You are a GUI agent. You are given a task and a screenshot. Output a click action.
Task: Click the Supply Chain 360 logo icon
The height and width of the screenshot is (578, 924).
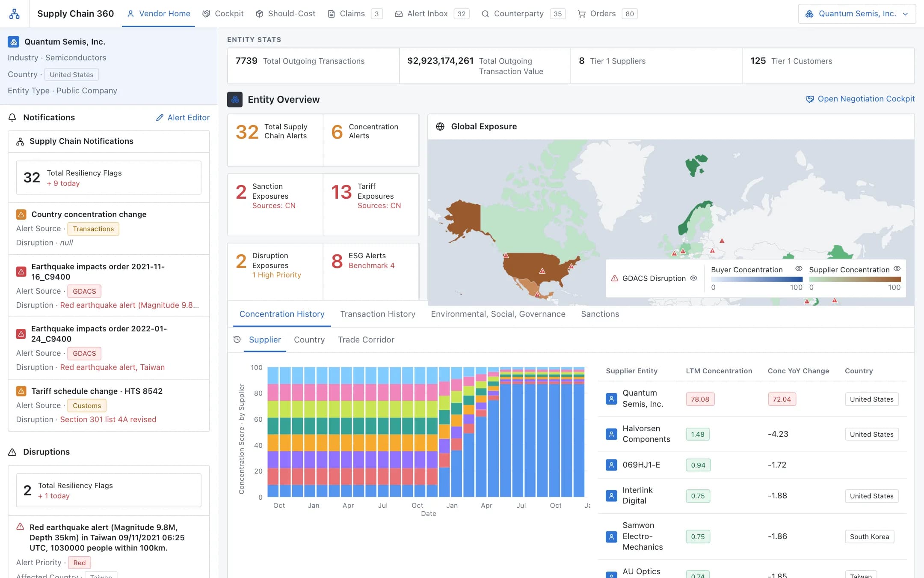pyautogui.click(x=15, y=14)
